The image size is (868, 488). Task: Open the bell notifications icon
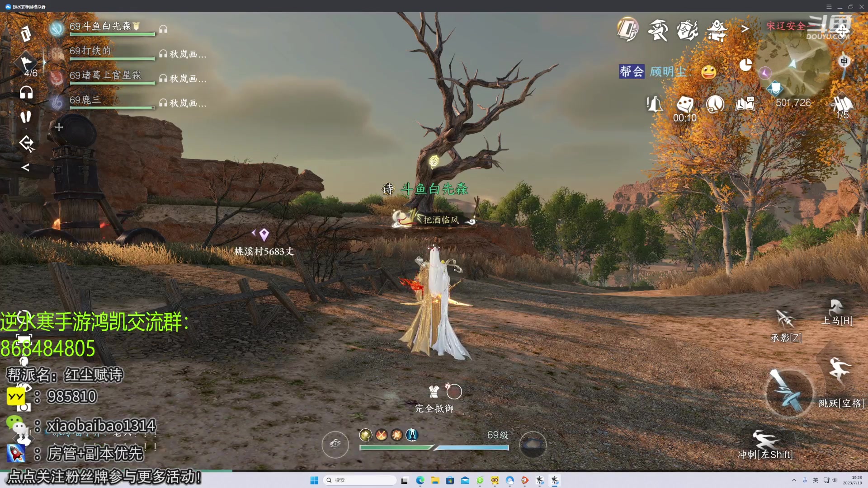tap(655, 104)
